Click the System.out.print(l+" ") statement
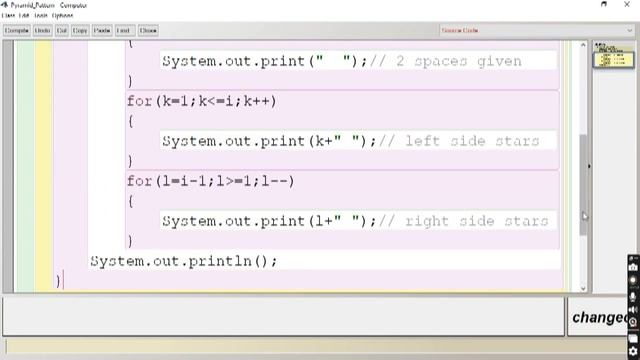Screen dimensions: 640x360 pyautogui.click(x=269, y=221)
